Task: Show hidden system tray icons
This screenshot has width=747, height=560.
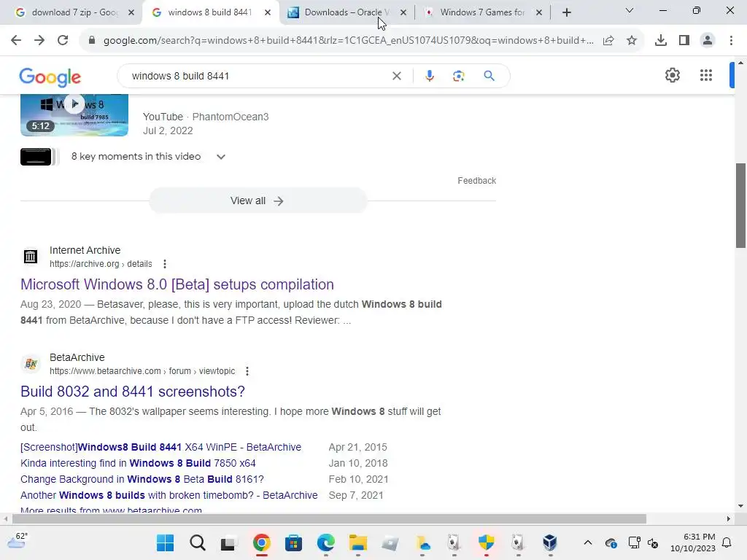Action: (x=588, y=542)
